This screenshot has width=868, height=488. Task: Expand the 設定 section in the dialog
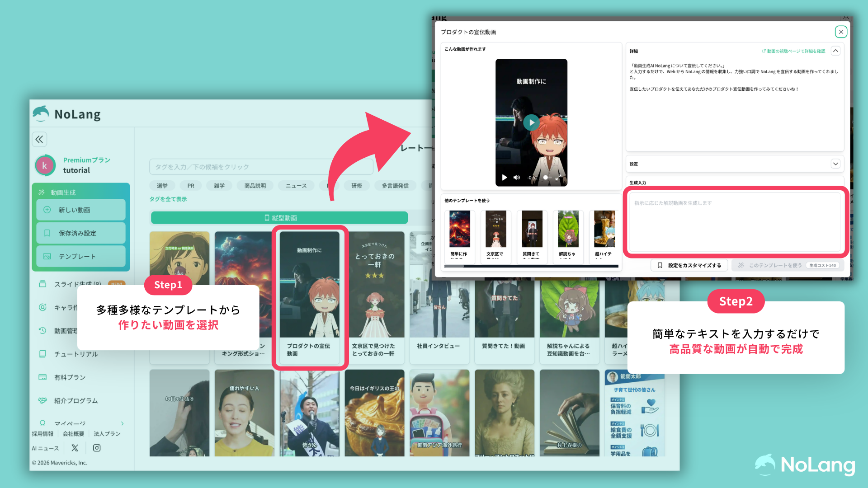tap(835, 164)
